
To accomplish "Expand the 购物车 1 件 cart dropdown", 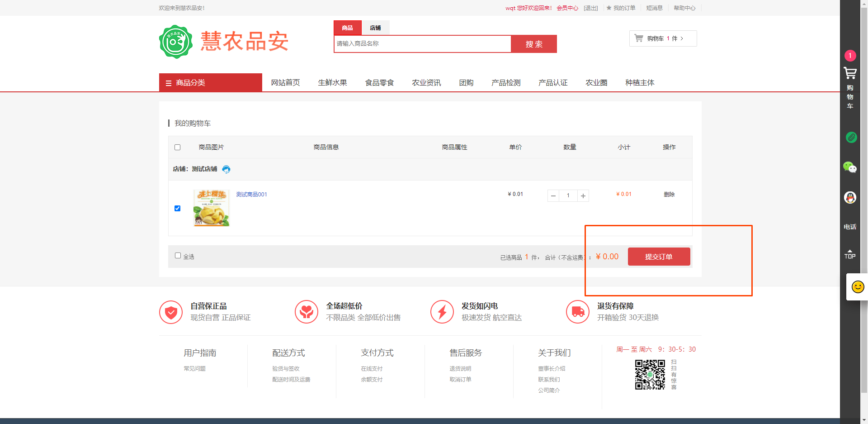I will pos(663,38).
